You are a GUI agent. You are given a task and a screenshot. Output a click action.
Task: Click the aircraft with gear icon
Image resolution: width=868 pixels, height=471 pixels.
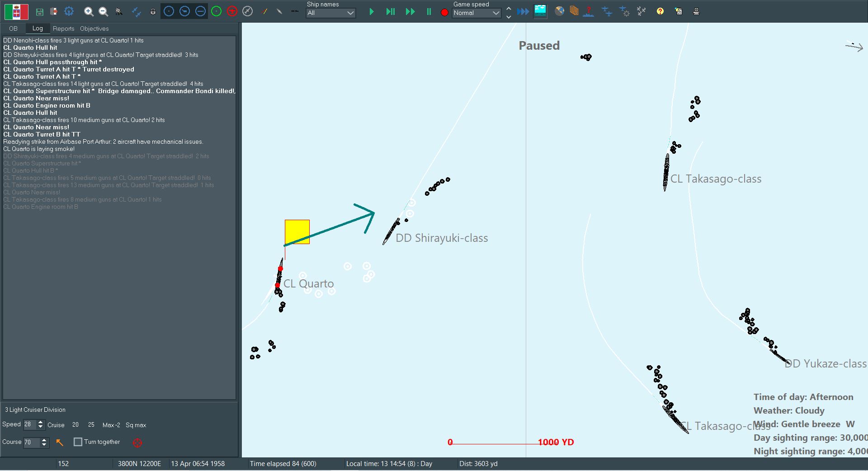624,12
